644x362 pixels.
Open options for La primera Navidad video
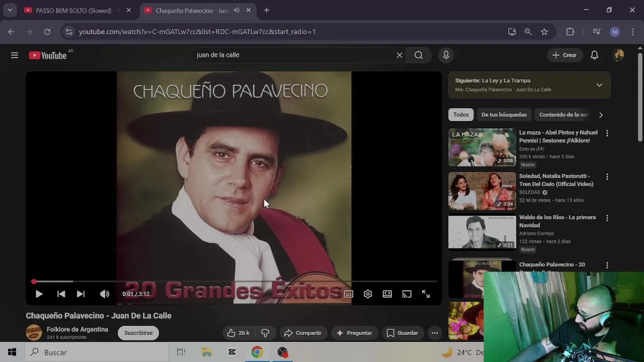(x=607, y=218)
